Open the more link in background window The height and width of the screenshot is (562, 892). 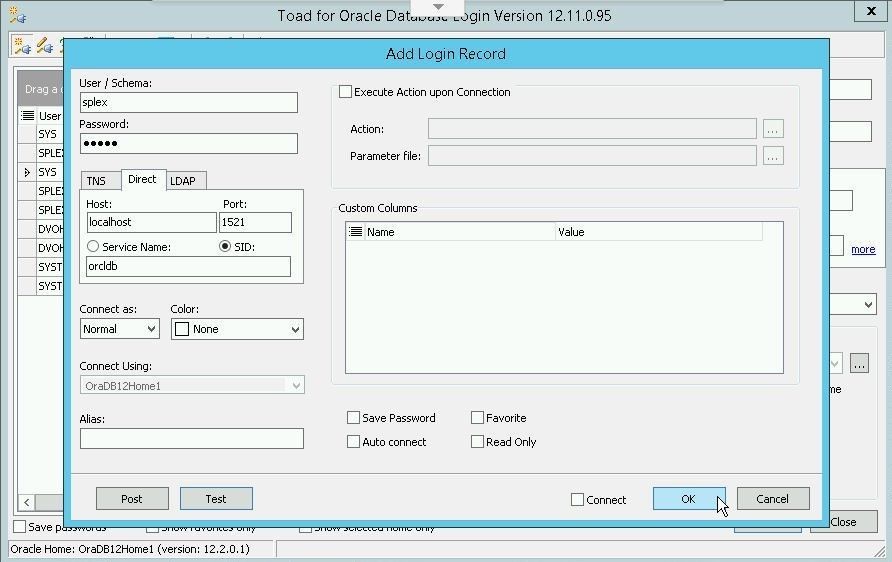pos(863,249)
